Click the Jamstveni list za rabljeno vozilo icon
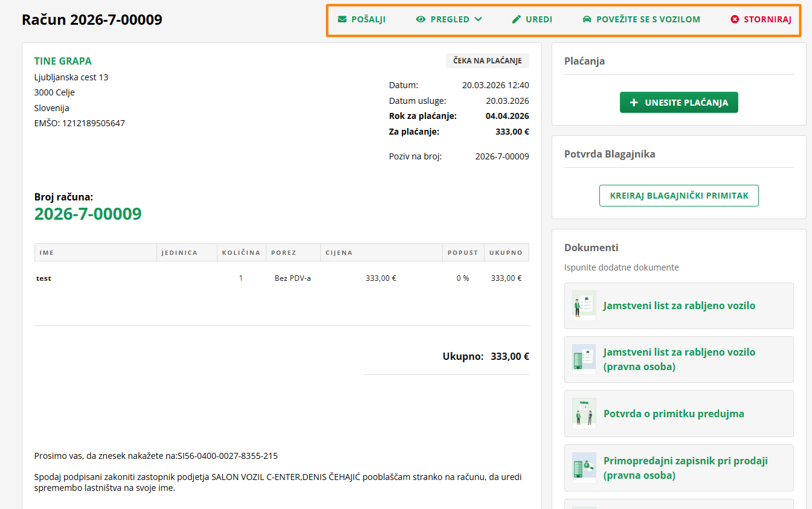The width and height of the screenshot is (812, 509). click(x=584, y=306)
